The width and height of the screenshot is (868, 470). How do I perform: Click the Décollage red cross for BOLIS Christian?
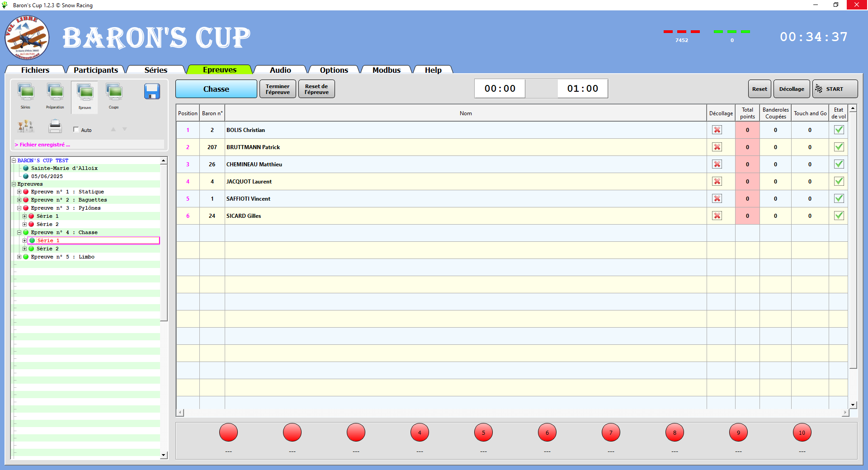[717, 130]
